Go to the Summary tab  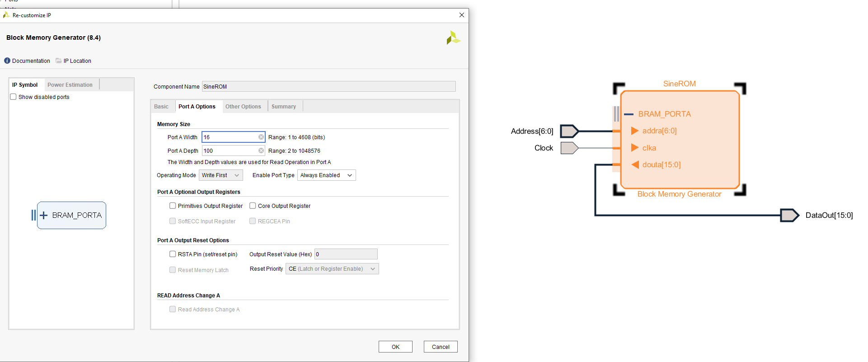[284, 107]
